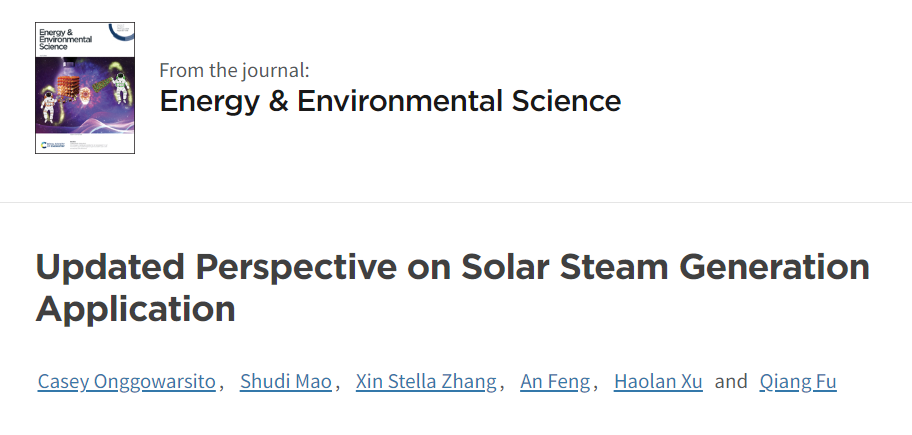Click the glowing sphere at cover center
The height and width of the screenshot is (435, 912).
84,97
